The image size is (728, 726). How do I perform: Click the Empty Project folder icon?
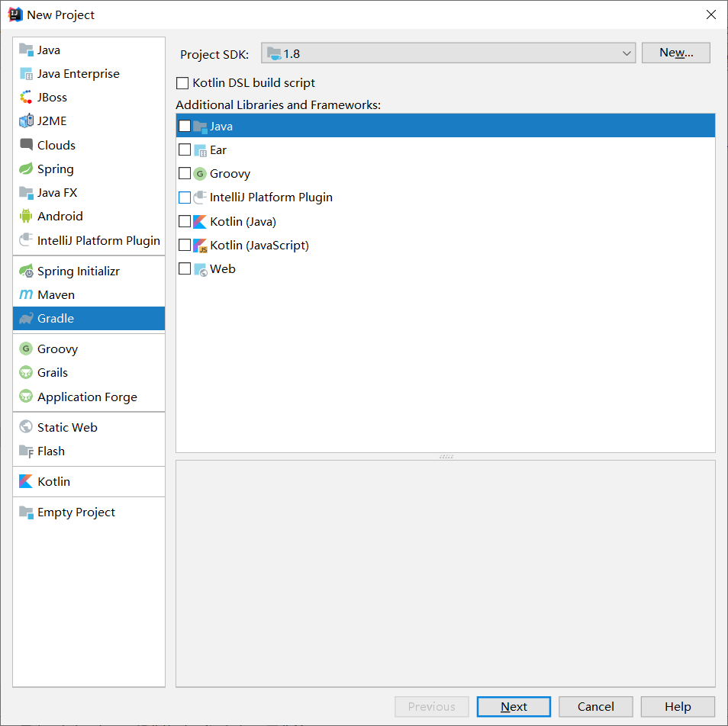coord(26,512)
